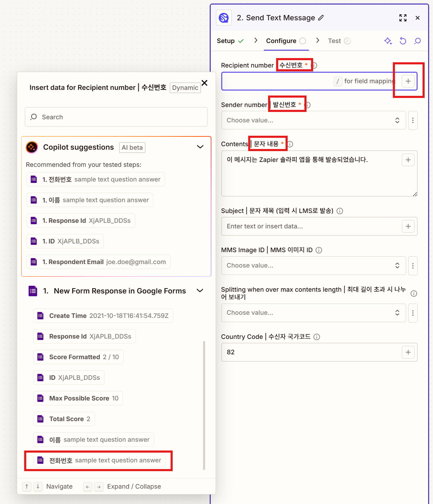Collapse New Form Response in Google Forms

pyautogui.click(x=200, y=291)
